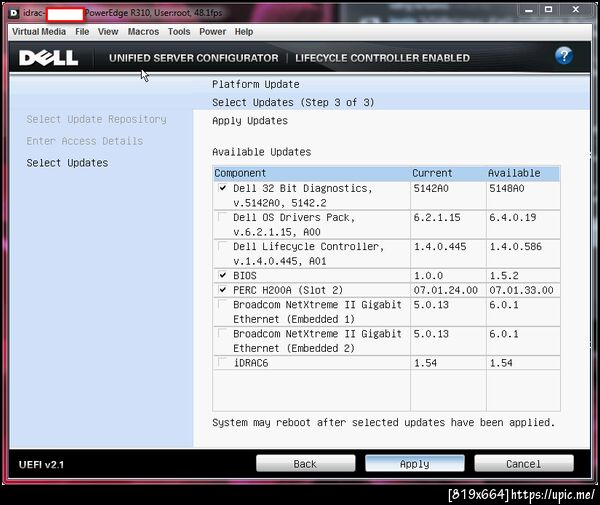Check Broadcom NetXtreme Embedded 1 update
Viewport: 600px width, 505px height.
coord(222,304)
